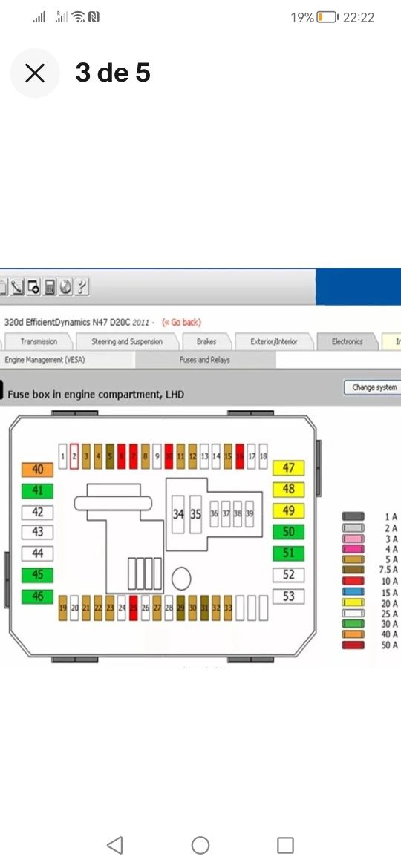Click small fuse 39
The width and height of the screenshot is (401, 868).
[250, 513]
